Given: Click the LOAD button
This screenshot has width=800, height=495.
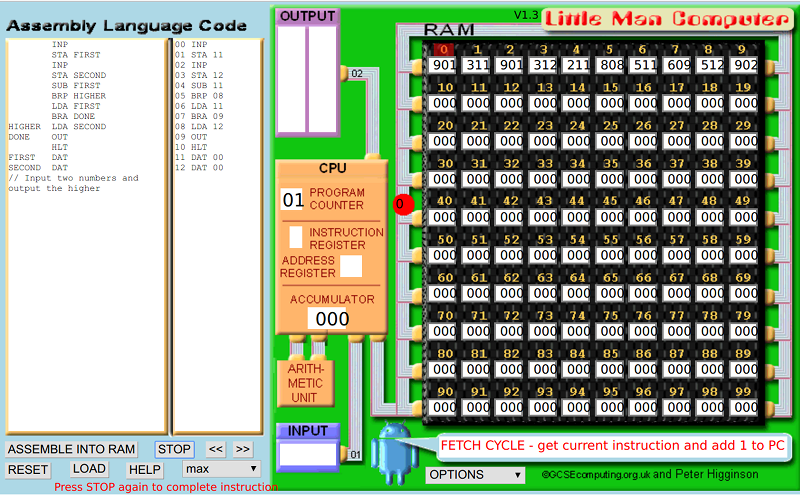Looking at the screenshot, I should pos(89,469).
